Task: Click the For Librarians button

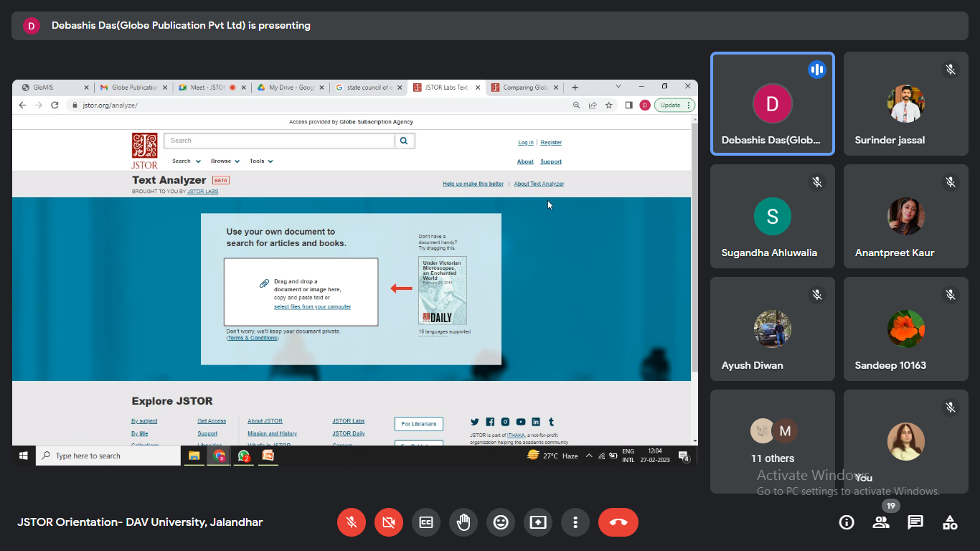Action: (x=418, y=424)
